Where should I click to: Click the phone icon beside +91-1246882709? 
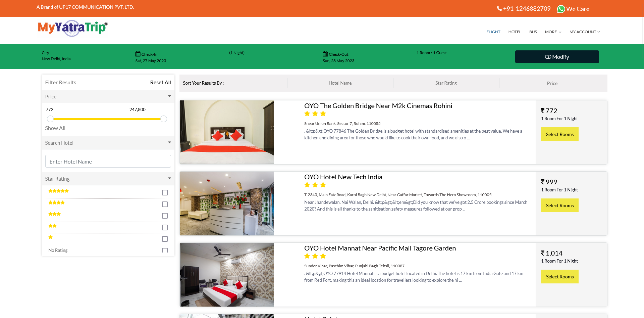coord(499,8)
